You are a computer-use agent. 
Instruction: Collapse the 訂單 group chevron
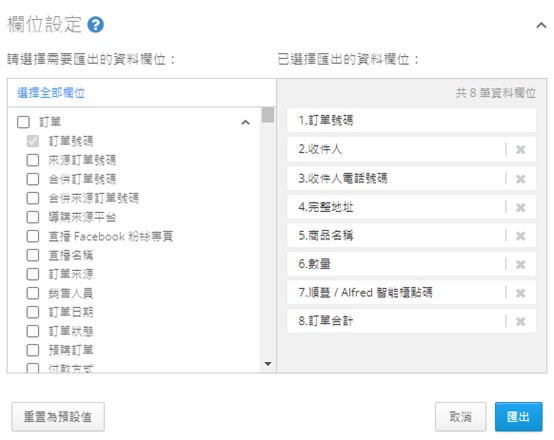point(245,122)
